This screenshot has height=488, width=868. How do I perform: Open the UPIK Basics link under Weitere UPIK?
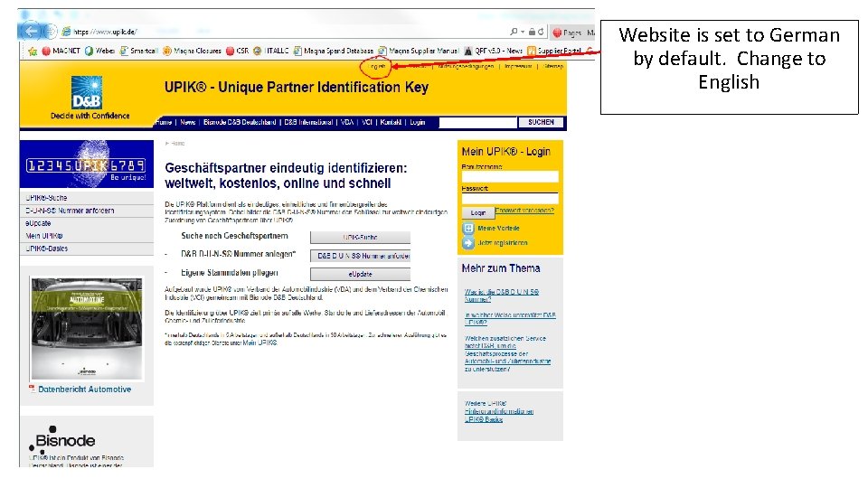click(484, 419)
